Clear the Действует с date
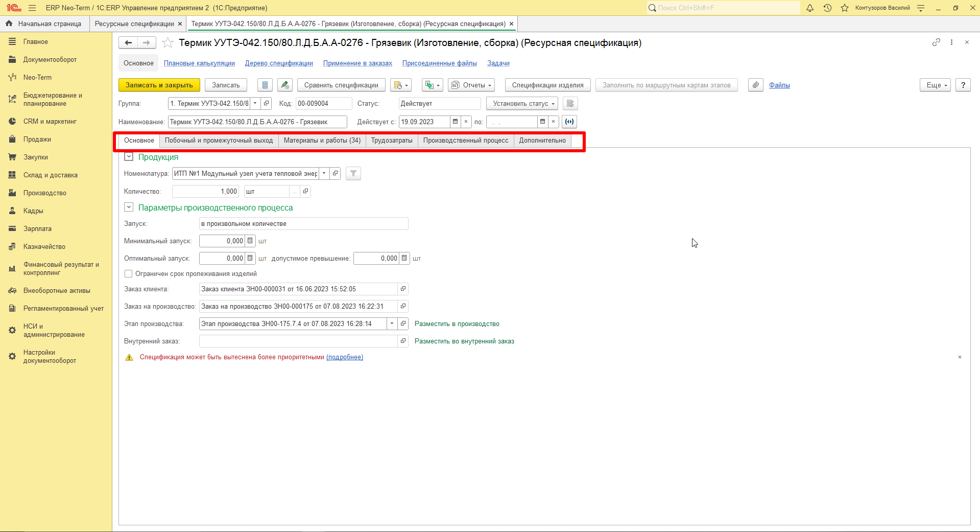Screen dimensions: 980x532 466,122
